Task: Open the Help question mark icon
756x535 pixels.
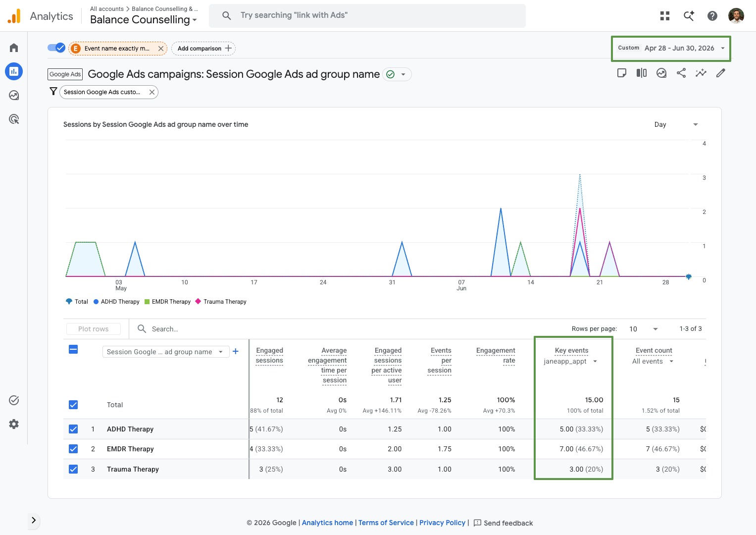Action: pos(712,16)
